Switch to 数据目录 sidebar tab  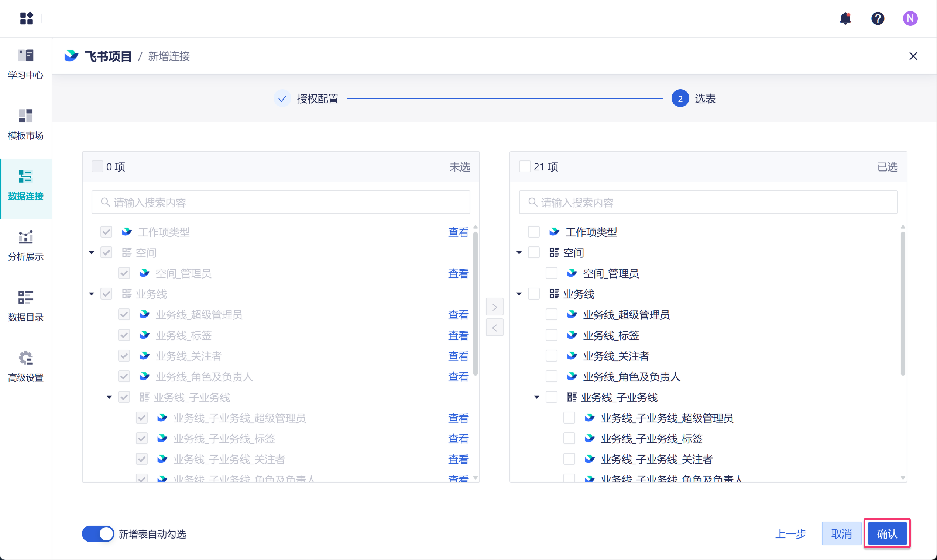26,306
